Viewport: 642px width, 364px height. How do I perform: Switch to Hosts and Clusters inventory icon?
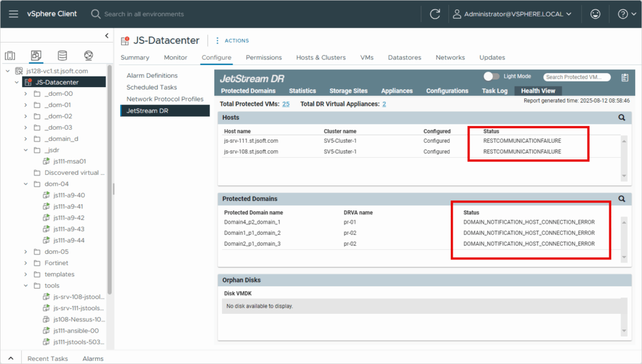10,56
